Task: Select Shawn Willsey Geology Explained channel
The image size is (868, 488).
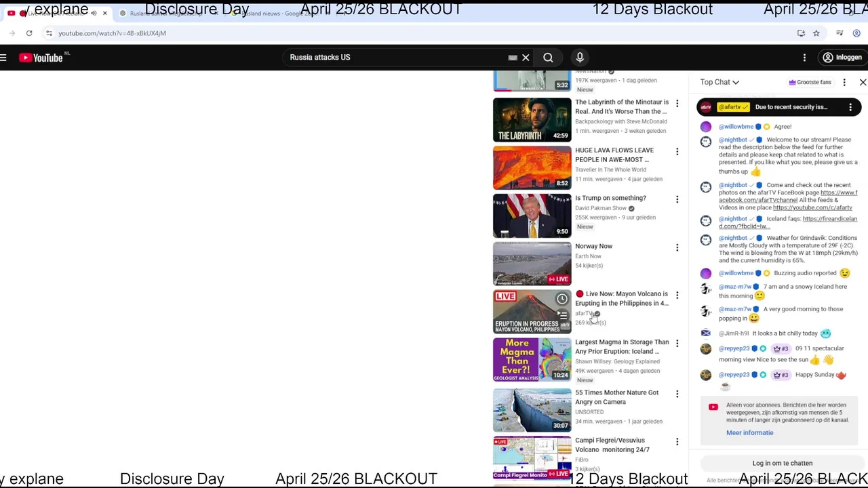Action: (x=617, y=361)
